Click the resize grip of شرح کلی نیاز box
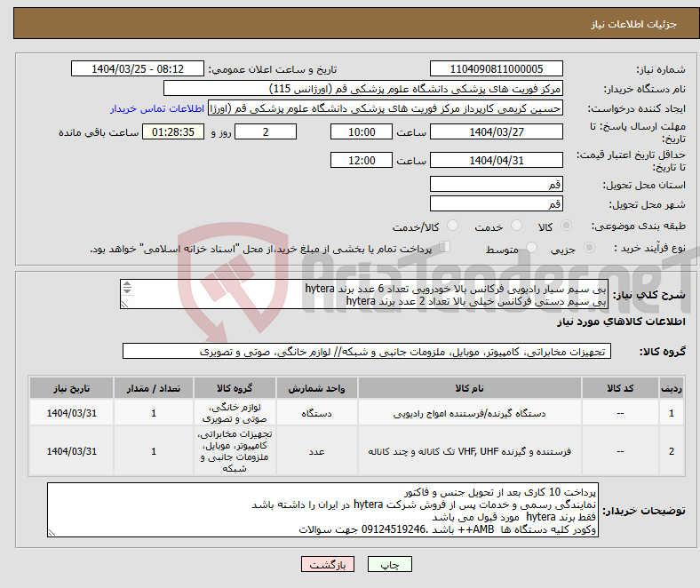Screen dimensions: 700x588 click(125, 304)
